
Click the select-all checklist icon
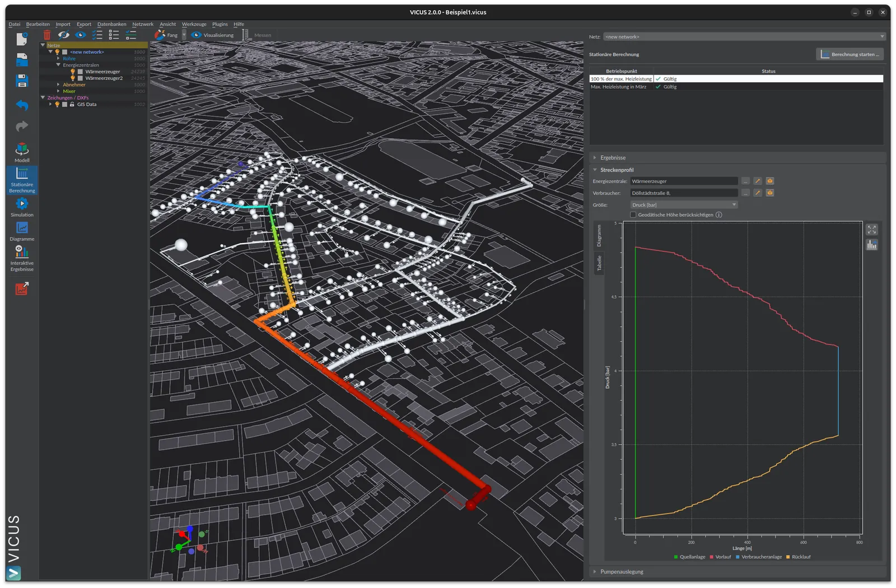(x=97, y=35)
